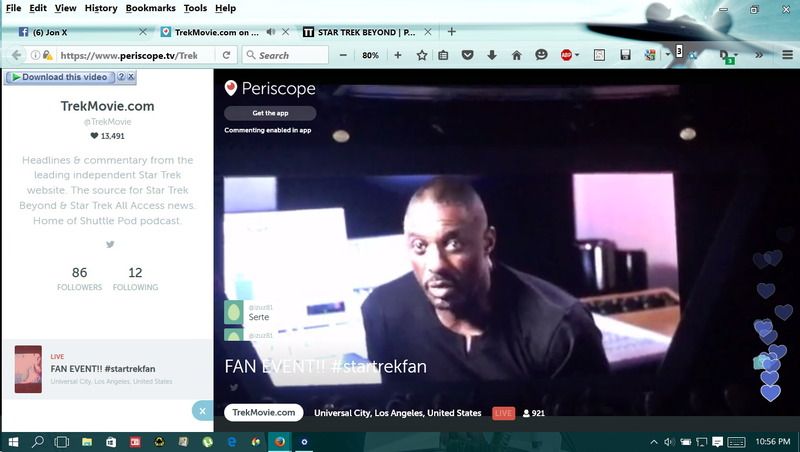Show bookmarks list icon
The width and height of the screenshot is (800, 452).
(x=443, y=55)
